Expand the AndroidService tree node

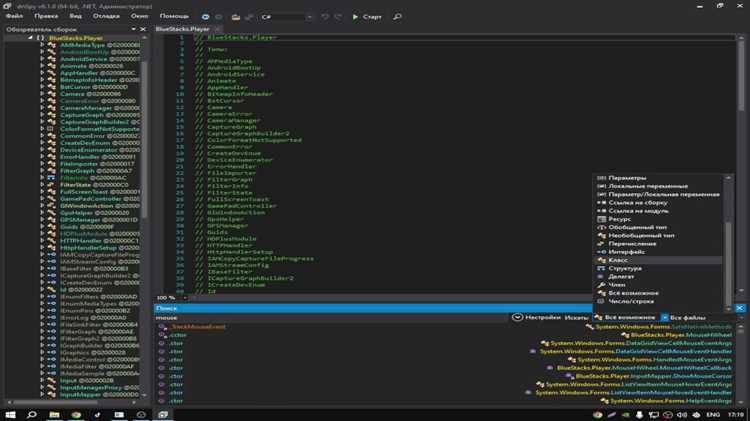point(42,59)
